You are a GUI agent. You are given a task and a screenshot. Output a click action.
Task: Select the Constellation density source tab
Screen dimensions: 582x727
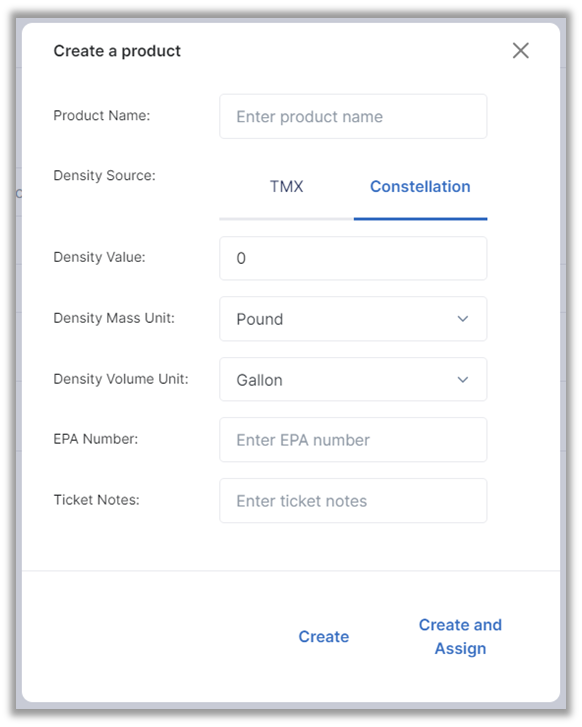tap(420, 187)
